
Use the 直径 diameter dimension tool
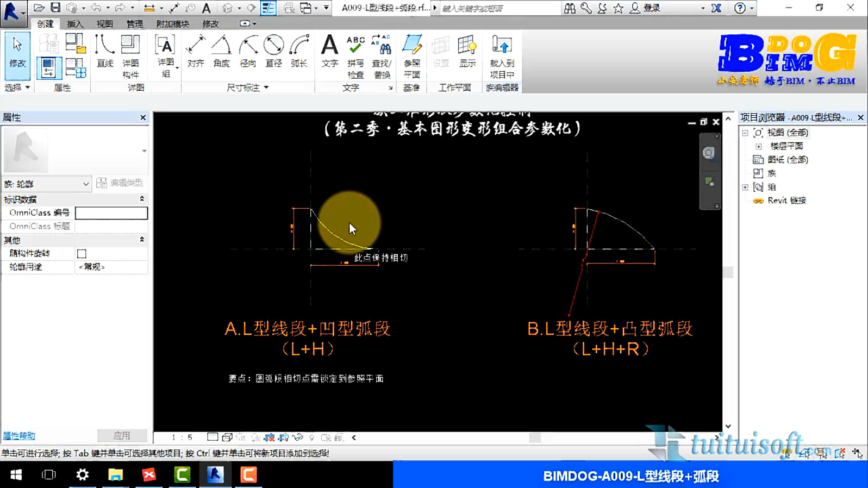click(x=273, y=51)
